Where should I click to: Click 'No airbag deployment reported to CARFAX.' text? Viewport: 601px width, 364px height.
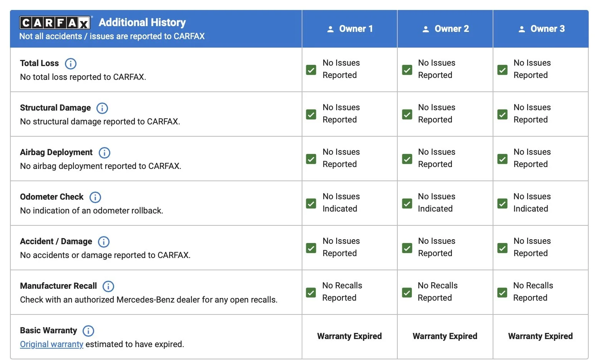pos(101,166)
